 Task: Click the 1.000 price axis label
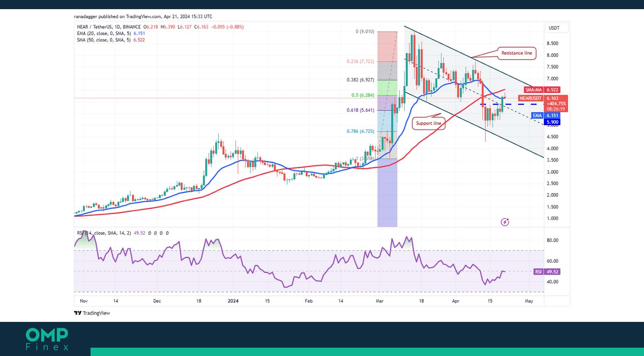pyautogui.click(x=553, y=218)
